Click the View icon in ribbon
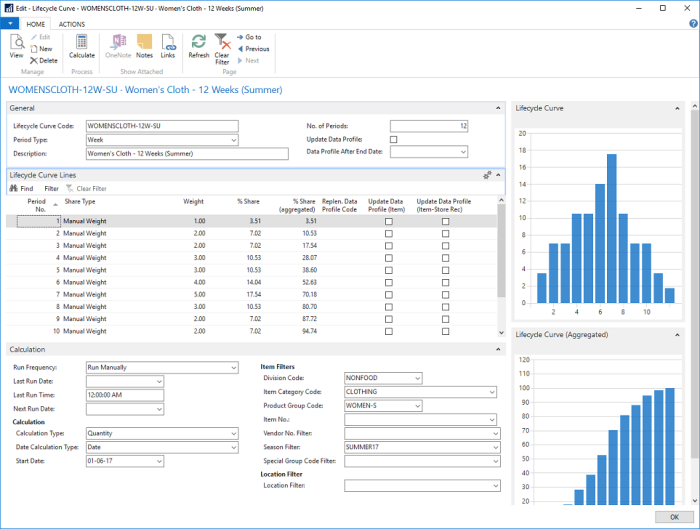This screenshot has width=700, height=529. (16, 45)
